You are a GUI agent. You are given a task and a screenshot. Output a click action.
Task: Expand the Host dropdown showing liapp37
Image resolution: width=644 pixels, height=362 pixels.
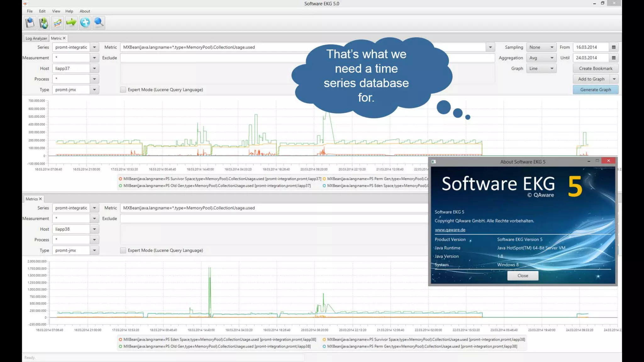(94, 69)
